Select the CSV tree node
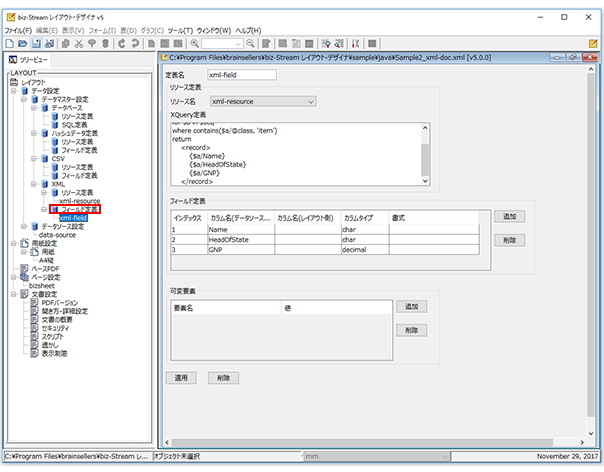This screenshot has width=604, height=472. pyautogui.click(x=58, y=159)
